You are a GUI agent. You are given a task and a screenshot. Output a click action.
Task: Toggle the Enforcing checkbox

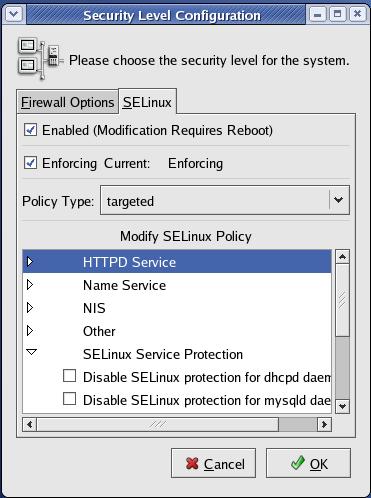(30, 163)
